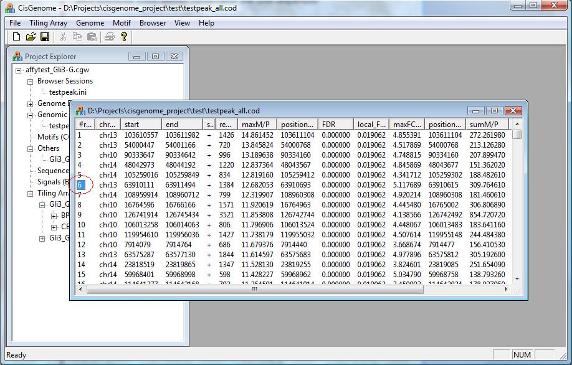This screenshot has height=365, width=572.
Task: Select the Others tree item
Action: [48, 148]
